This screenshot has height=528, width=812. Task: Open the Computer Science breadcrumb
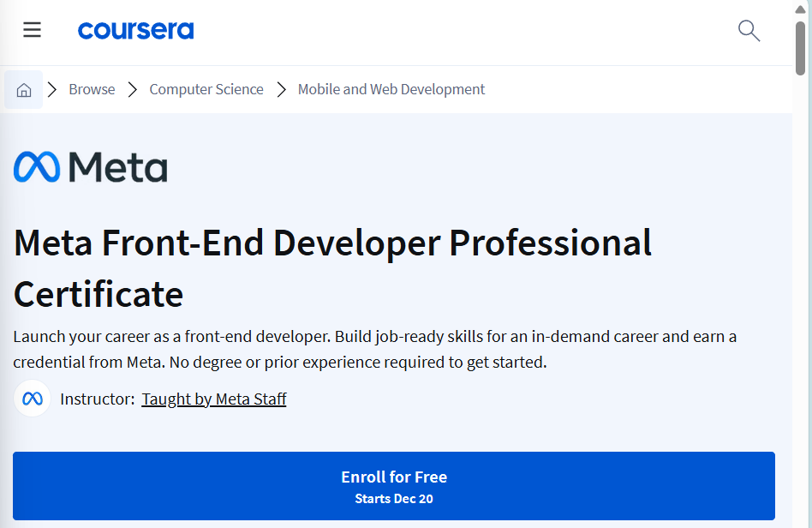pyautogui.click(x=206, y=89)
